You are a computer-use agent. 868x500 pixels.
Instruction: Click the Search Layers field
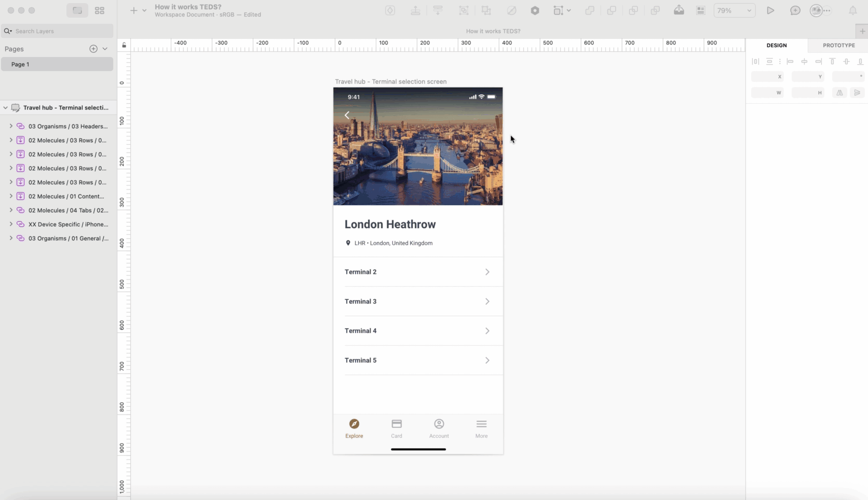point(57,31)
